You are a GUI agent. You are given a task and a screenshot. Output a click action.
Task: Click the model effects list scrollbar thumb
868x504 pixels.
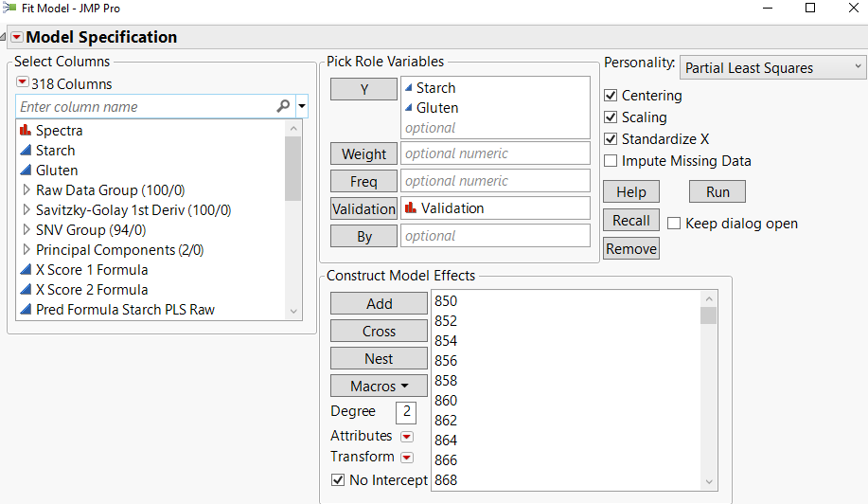tap(708, 315)
